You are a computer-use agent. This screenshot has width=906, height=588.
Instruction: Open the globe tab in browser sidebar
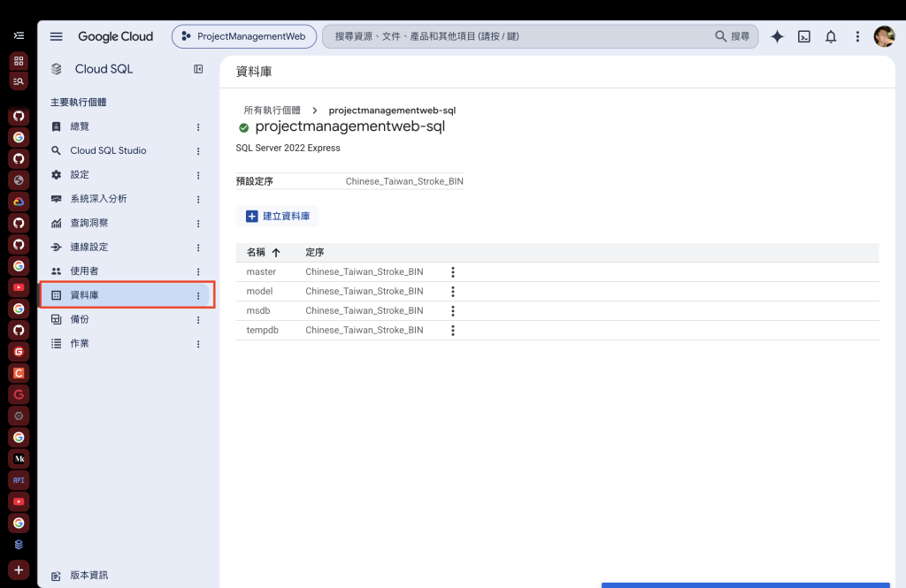(19, 180)
